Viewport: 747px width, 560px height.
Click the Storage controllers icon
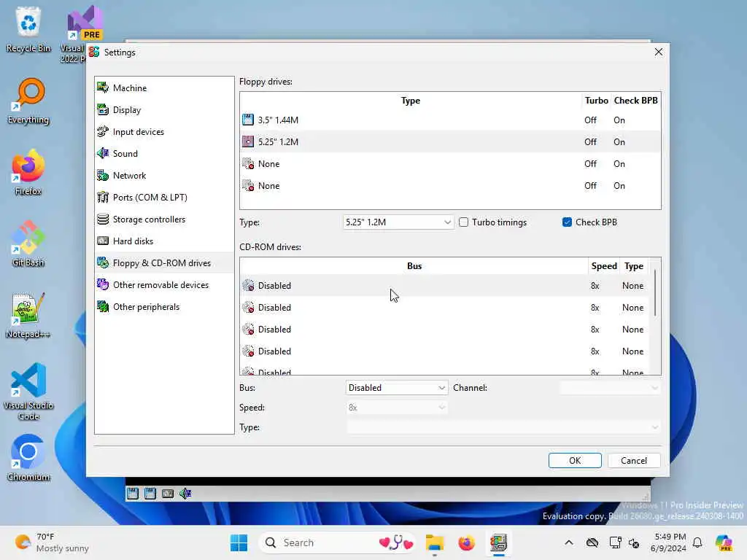click(103, 219)
